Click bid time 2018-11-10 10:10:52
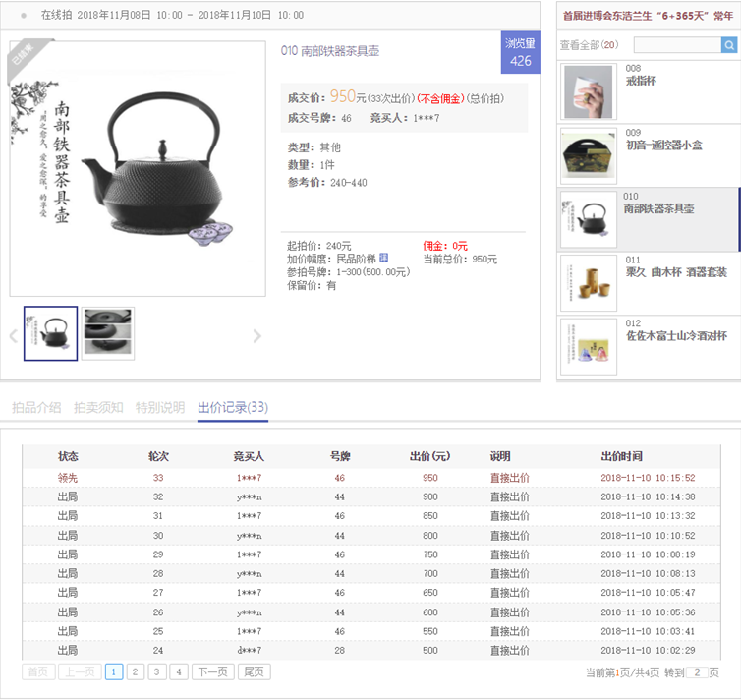741x700 pixels. coord(648,536)
